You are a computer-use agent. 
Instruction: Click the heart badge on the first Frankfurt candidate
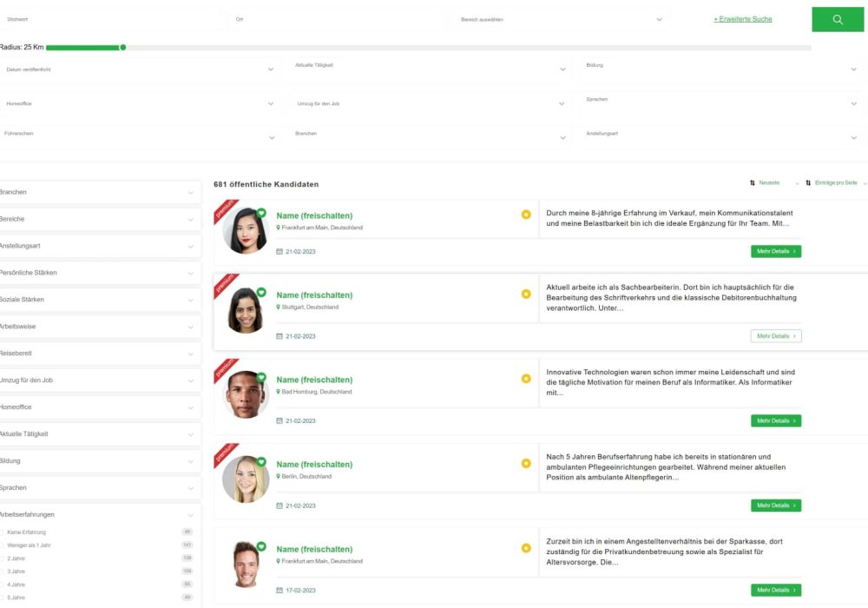point(260,213)
